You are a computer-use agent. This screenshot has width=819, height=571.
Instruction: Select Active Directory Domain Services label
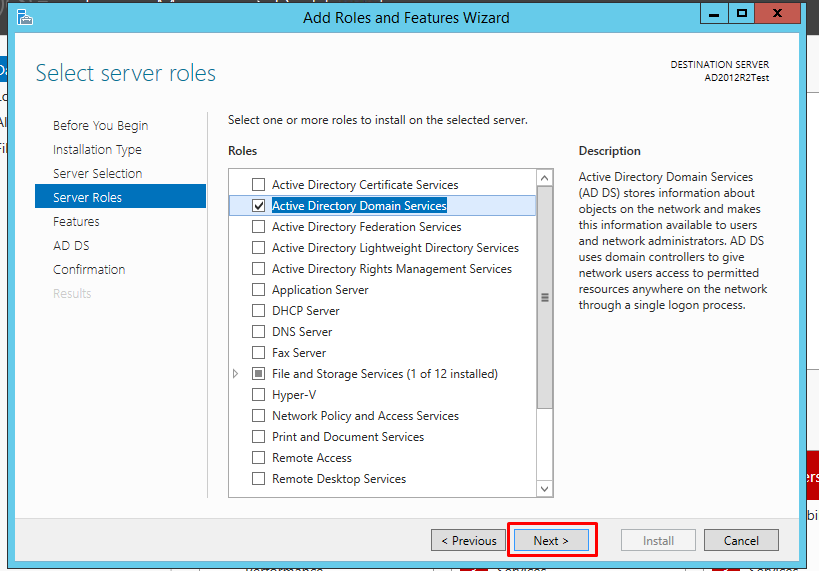point(359,206)
